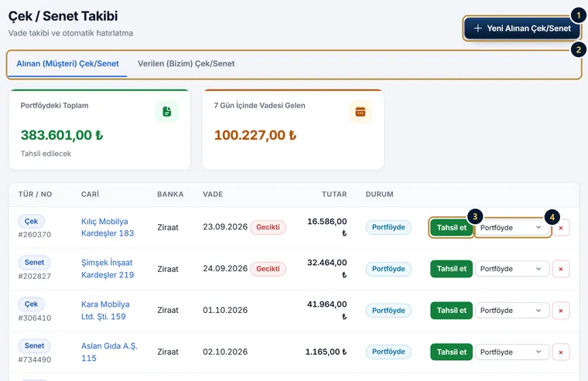Open status dropdown for Kılıç Mobilya row
The width and height of the screenshot is (588, 381).
point(512,228)
